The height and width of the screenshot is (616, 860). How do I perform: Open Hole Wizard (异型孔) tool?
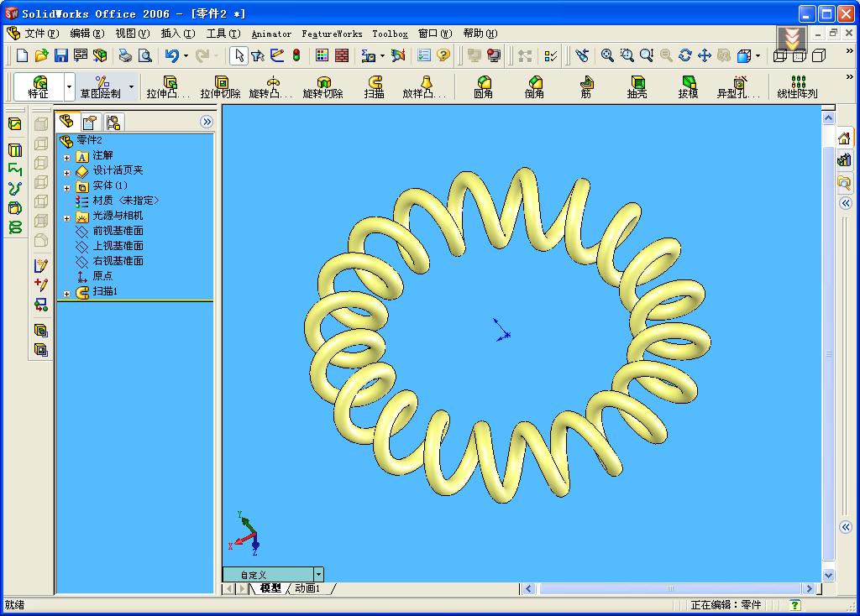coord(739,87)
